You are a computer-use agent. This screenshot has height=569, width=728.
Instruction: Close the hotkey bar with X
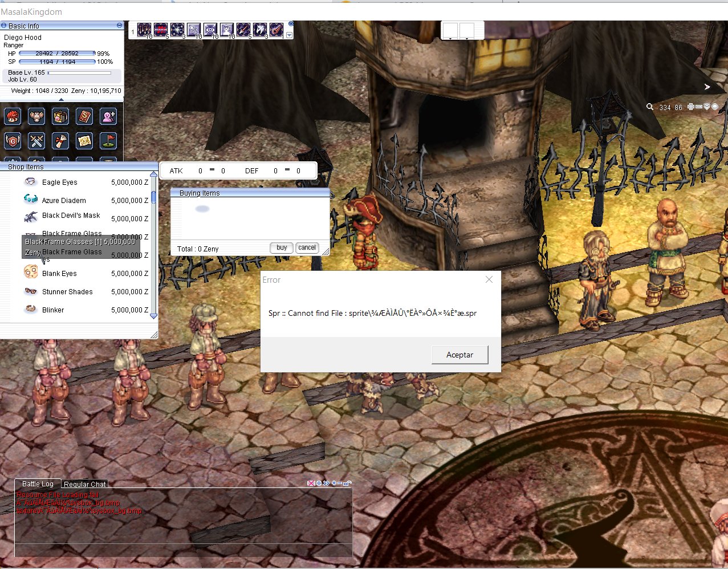(x=291, y=24)
